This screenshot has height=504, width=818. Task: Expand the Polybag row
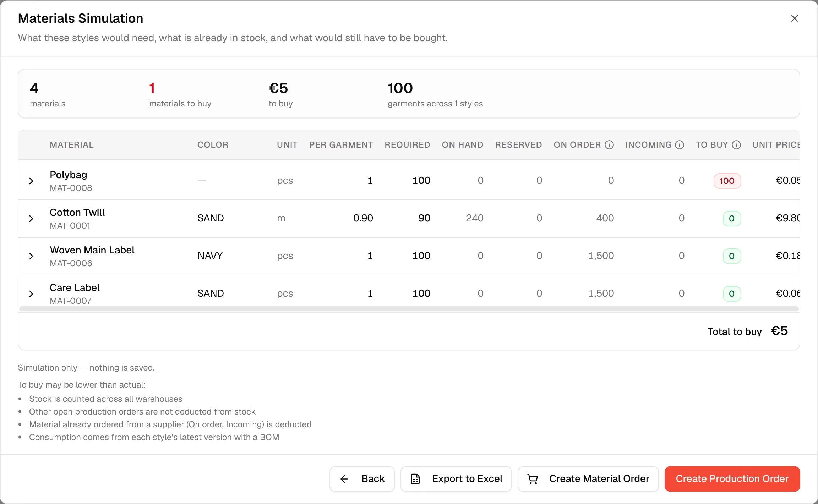[31, 181]
